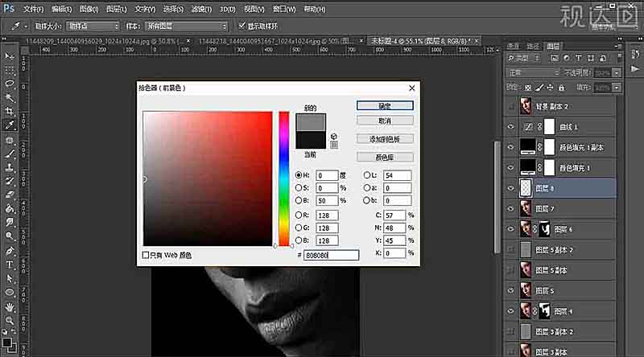
Task: Click 取消 button in color picker
Action: point(385,121)
